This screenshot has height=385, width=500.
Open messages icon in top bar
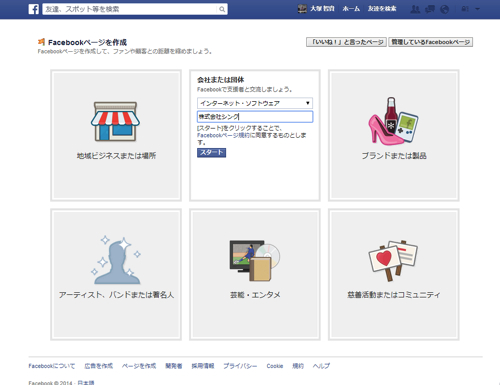[430, 9]
